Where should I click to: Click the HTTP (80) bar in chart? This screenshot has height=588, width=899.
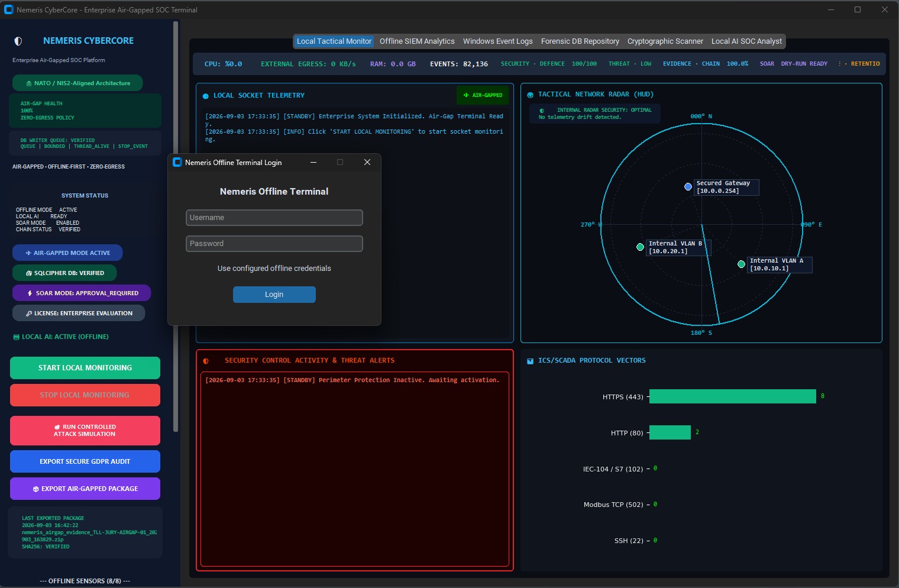tap(670, 432)
